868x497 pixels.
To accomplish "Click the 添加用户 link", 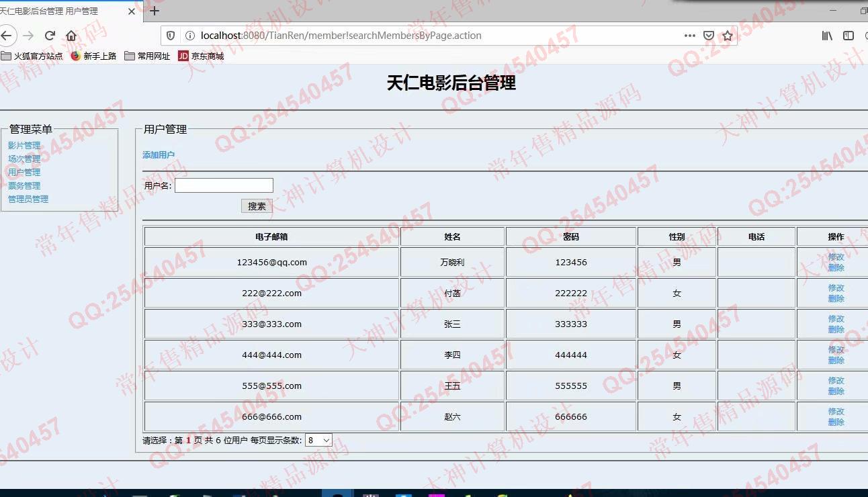I will (x=159, y=155).
